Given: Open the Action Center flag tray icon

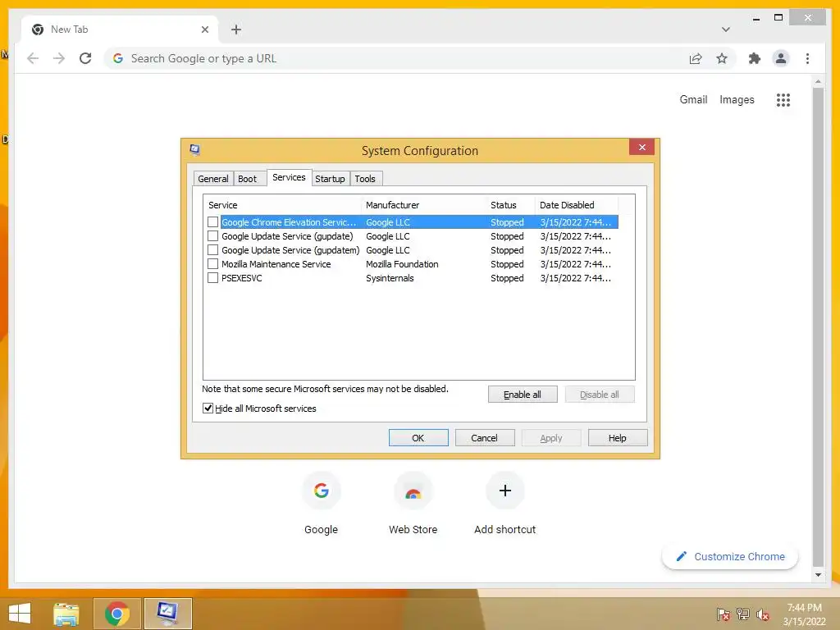Looking at the screenshot, I should (723, 614).
